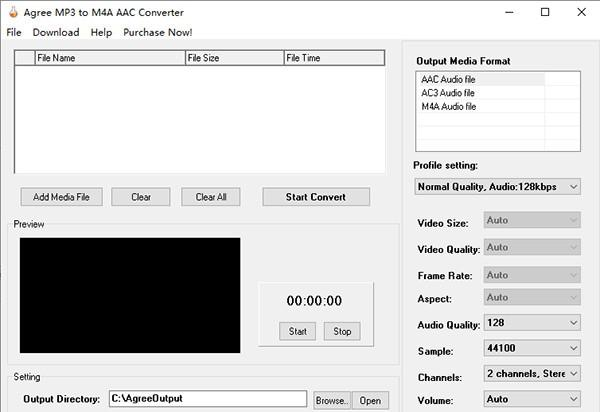Click the disabled Aspect dropdown

tap(532, 297)
